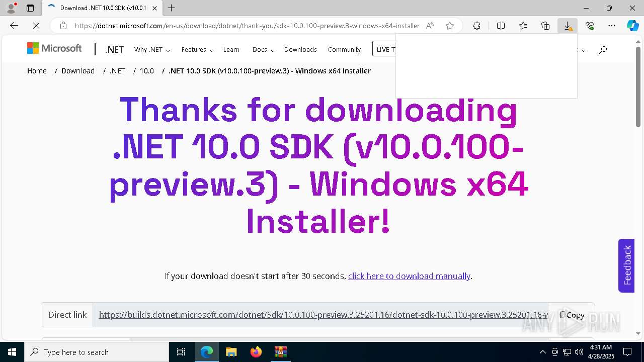Click Download breadcrumb
Screen dimensions: 644x362
click(78, 71)
